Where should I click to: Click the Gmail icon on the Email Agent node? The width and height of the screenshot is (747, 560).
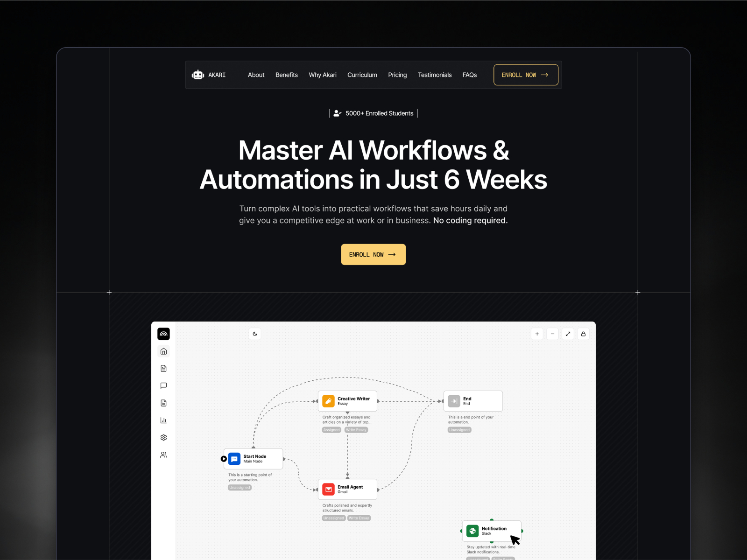[329, 489]
